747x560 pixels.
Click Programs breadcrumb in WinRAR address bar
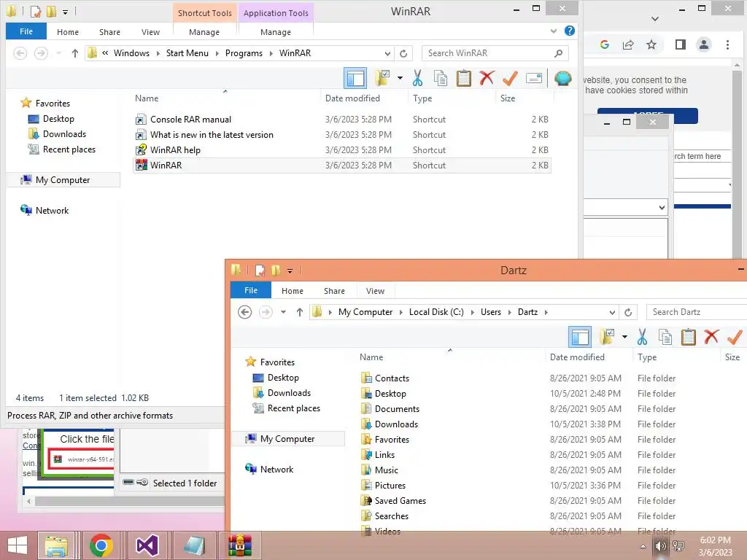(244, 53)
